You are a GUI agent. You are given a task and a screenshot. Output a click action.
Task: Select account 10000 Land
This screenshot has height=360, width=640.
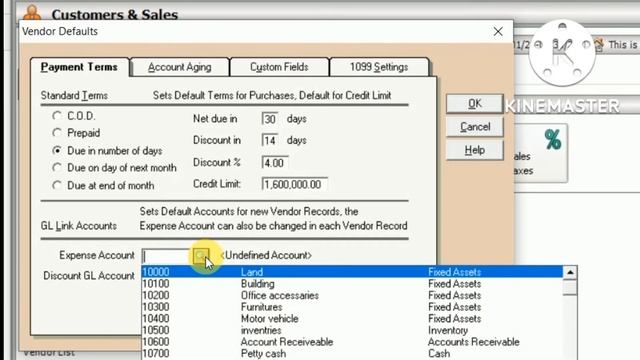(x=352, y=272)
